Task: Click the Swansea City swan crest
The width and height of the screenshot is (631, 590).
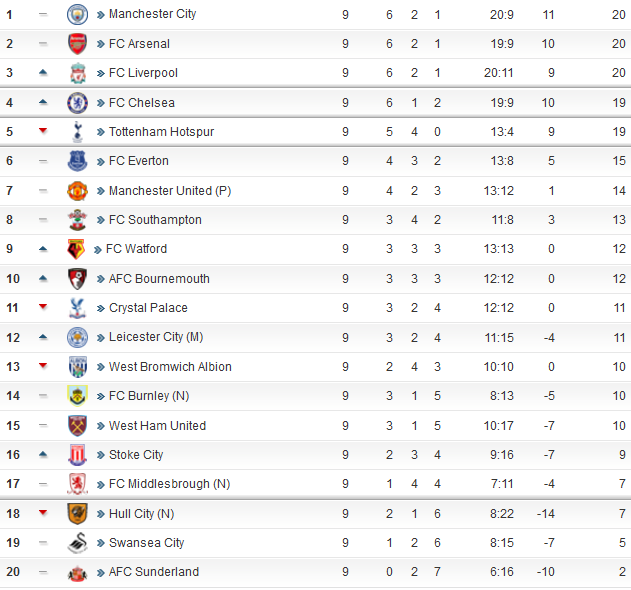Action: (77, 543)
